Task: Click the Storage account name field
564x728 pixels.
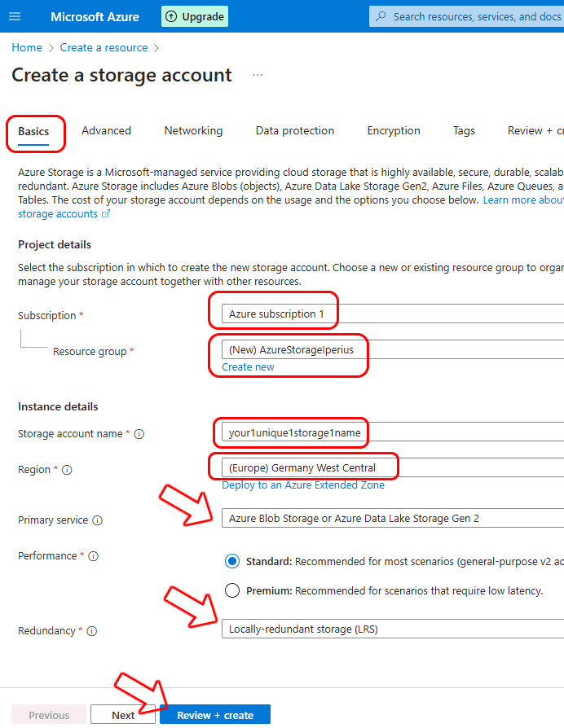Action: tap(393, 432)
